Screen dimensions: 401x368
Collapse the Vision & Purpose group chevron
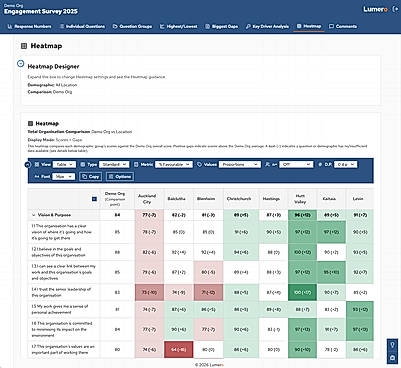coord(33,215)
